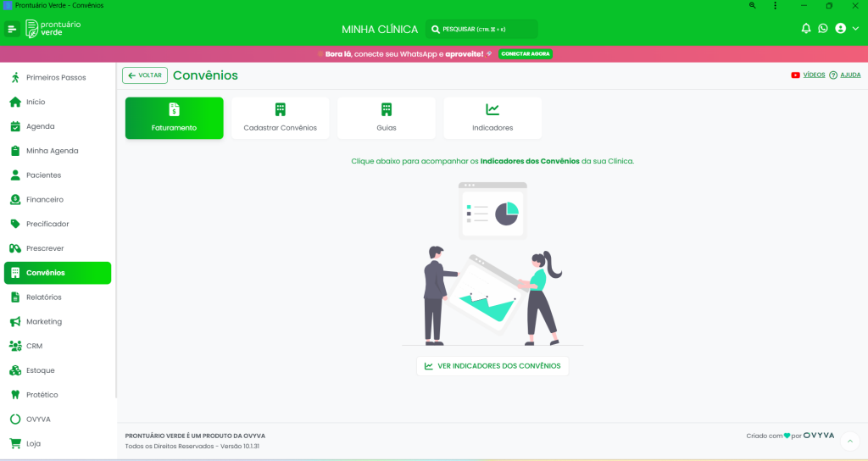Switch to Cadastrar Convênios tab

(x=280, y=118)
